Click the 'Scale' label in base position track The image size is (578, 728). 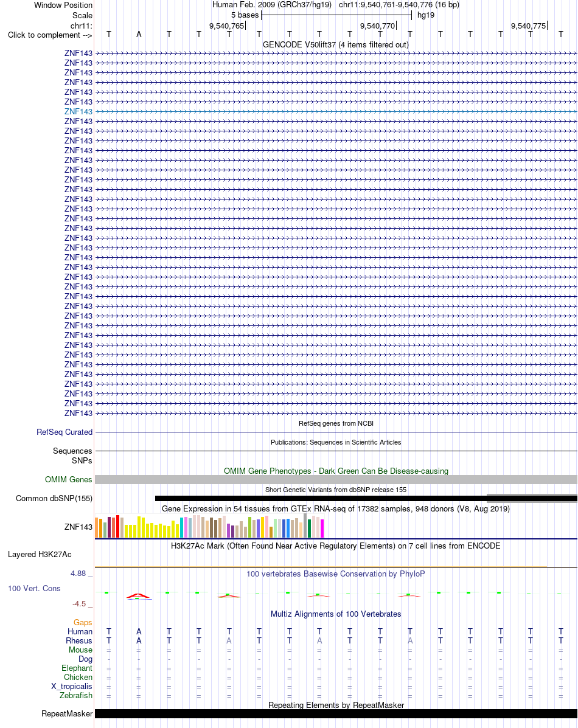tap(82, 15)
